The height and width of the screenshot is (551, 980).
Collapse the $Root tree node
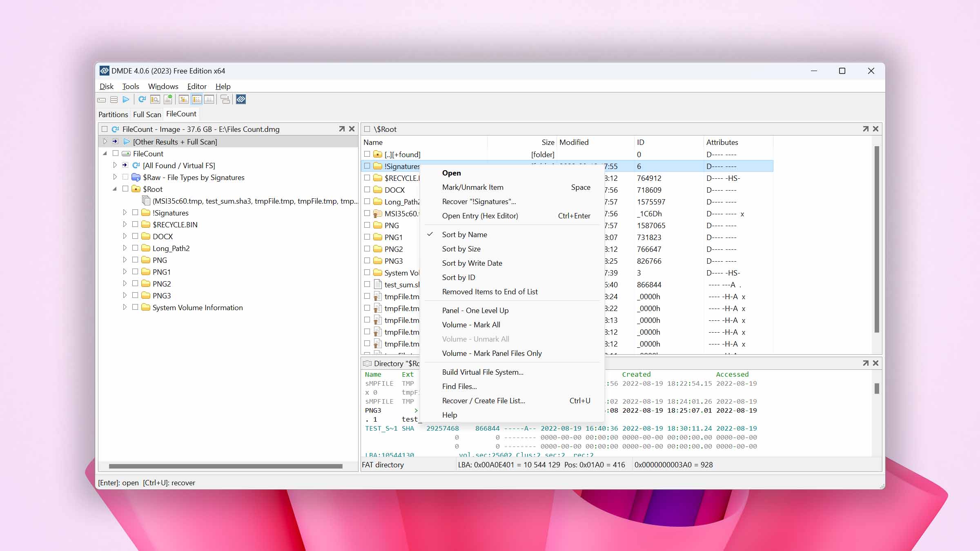tap(115, 189)
